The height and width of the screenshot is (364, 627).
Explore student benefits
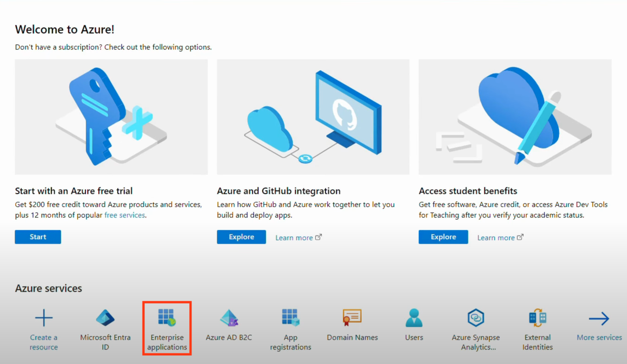coord(443,237)
